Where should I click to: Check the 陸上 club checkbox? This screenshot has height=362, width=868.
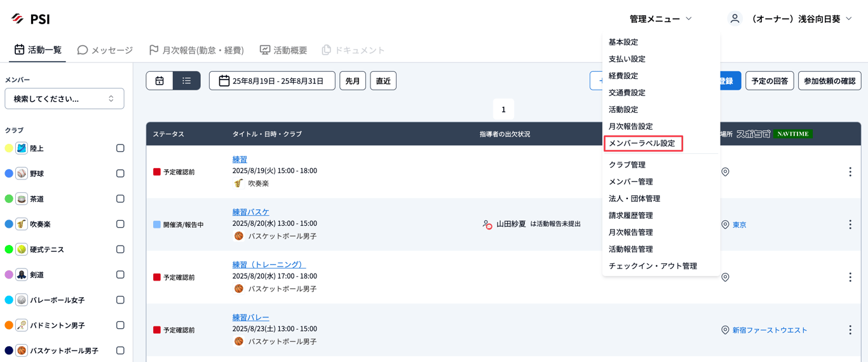pos(120,148)
